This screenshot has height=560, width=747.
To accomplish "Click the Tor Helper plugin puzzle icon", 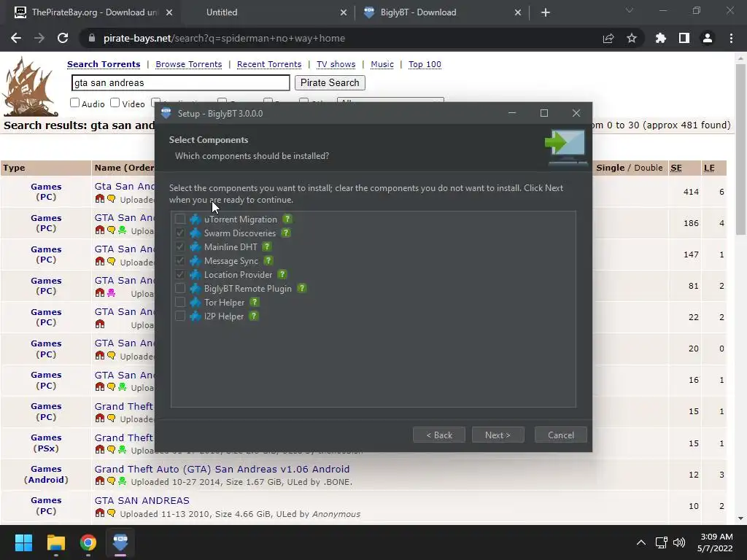I will [195, 302].
